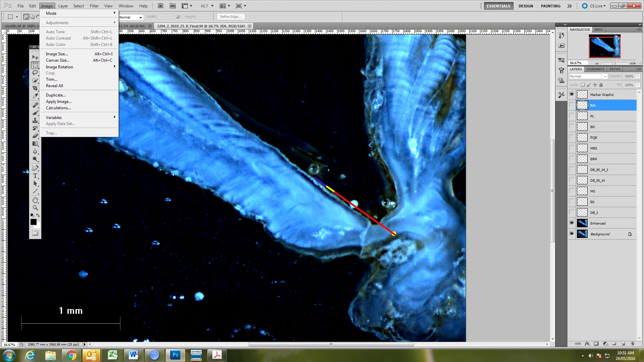Image resolution: width=644 pixels, height=362 pixels.
Task: Open Microsoft Word from the taskbar
Action: pyautogui.click(x=133, y=355)
